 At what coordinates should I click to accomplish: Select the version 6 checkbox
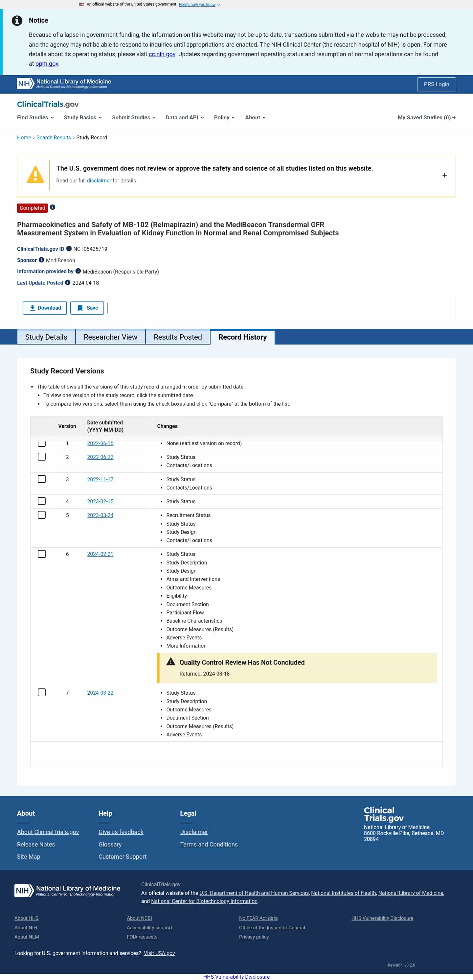coord(42,554)
